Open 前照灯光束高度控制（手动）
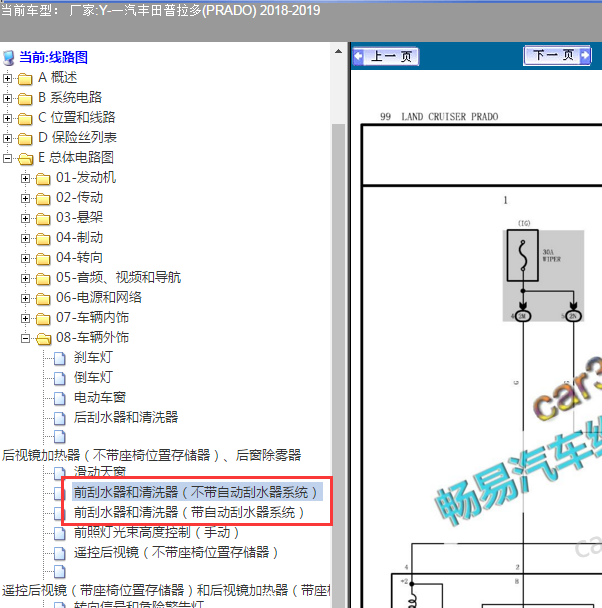This screenshot has height=608, width=602. pos(157,533)
